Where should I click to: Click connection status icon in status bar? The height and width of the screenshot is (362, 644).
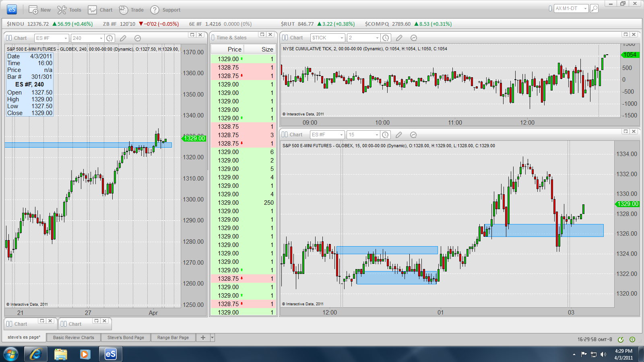[621, 339]
